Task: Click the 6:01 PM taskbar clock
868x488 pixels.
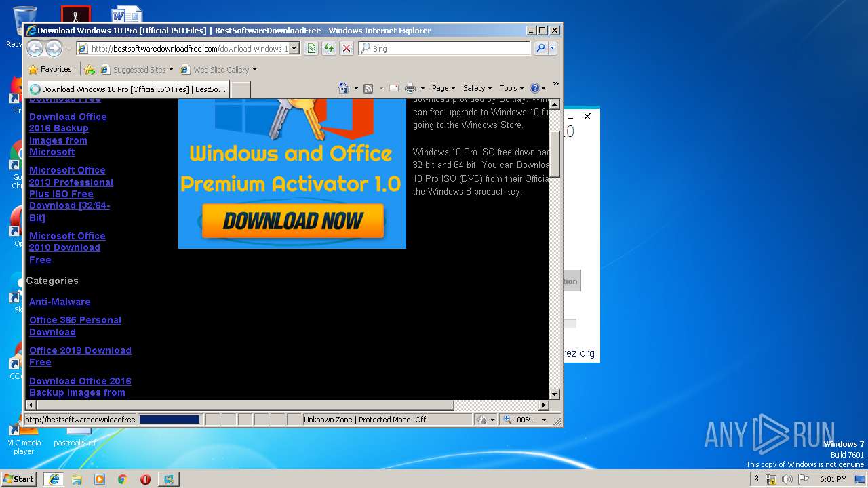Action: point(833,479)
